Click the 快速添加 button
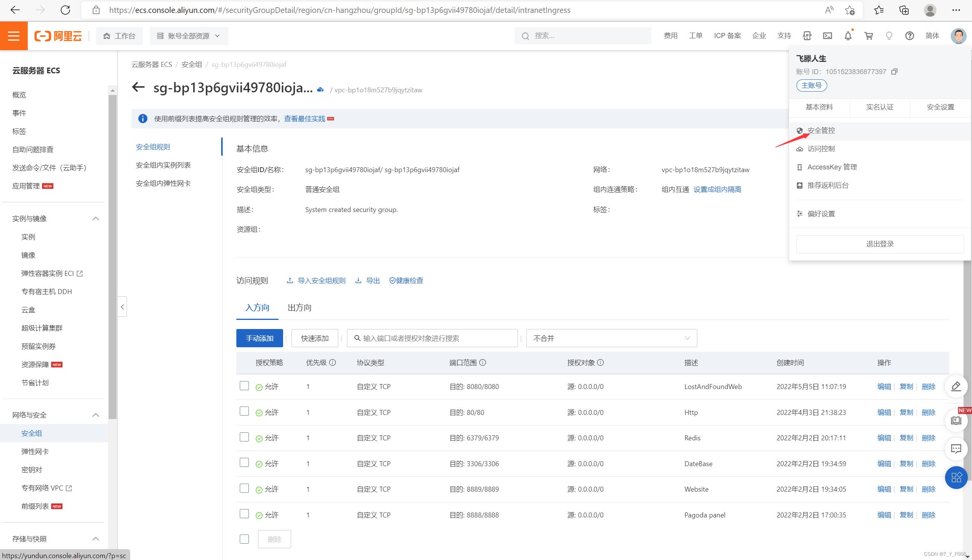This screenshot has width=972, height=560. pyautogui.click(x=315, y=338)
